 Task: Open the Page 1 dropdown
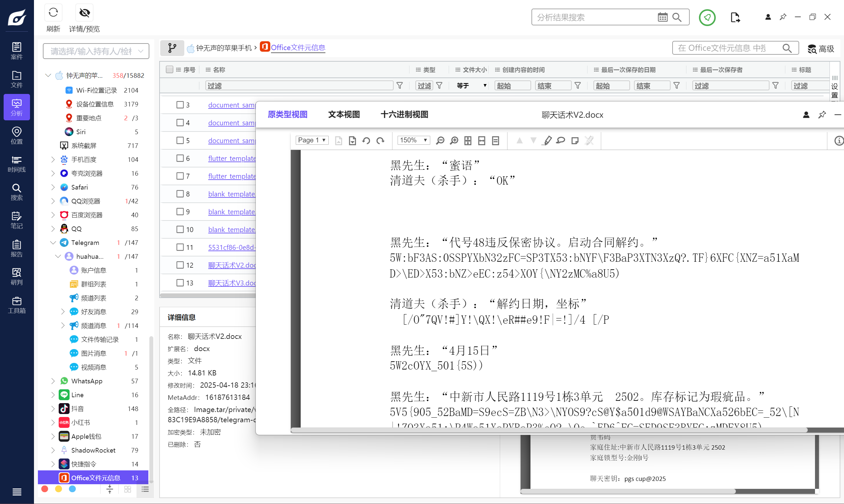pos(312,140)
